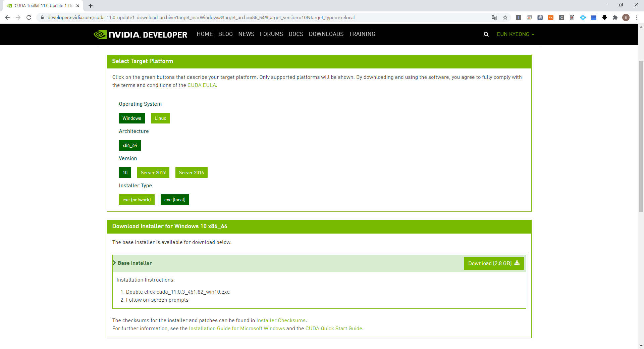
Task: Click 'Download Installer for Windows 10 x86_64' heading
Action: point(170,226)
